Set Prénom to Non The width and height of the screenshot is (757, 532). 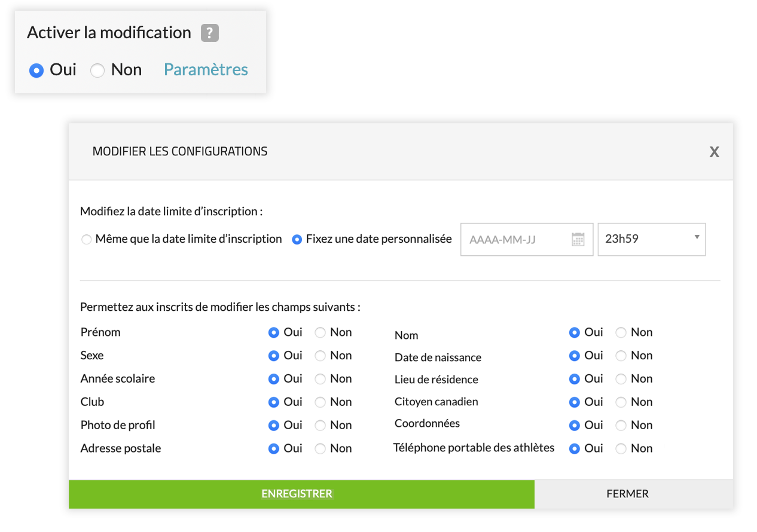pos(320,332)
